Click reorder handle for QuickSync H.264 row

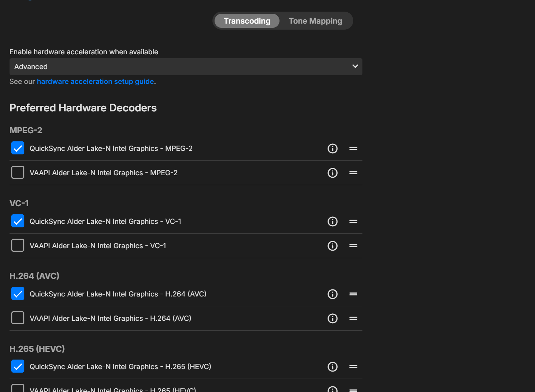(x=353, y=294)
